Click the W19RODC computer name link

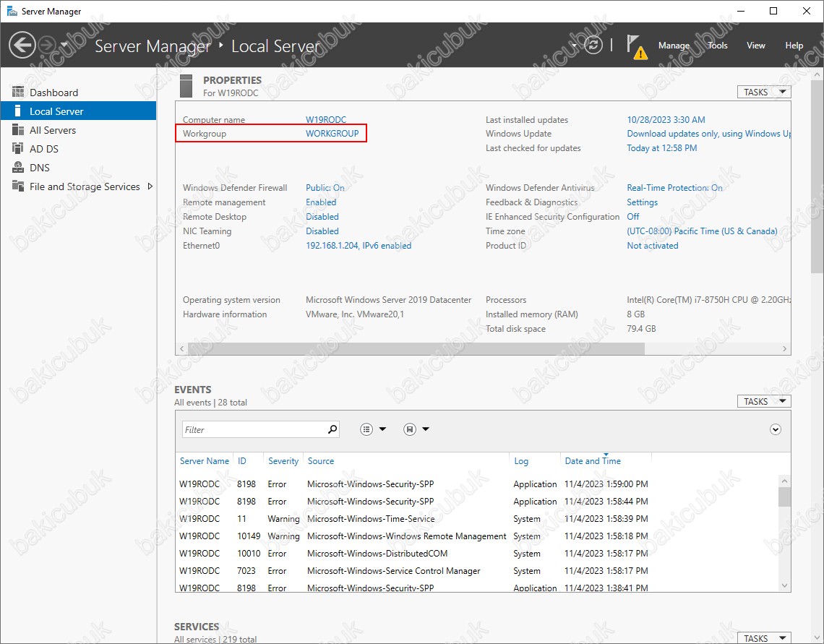(x=326, y=120)
